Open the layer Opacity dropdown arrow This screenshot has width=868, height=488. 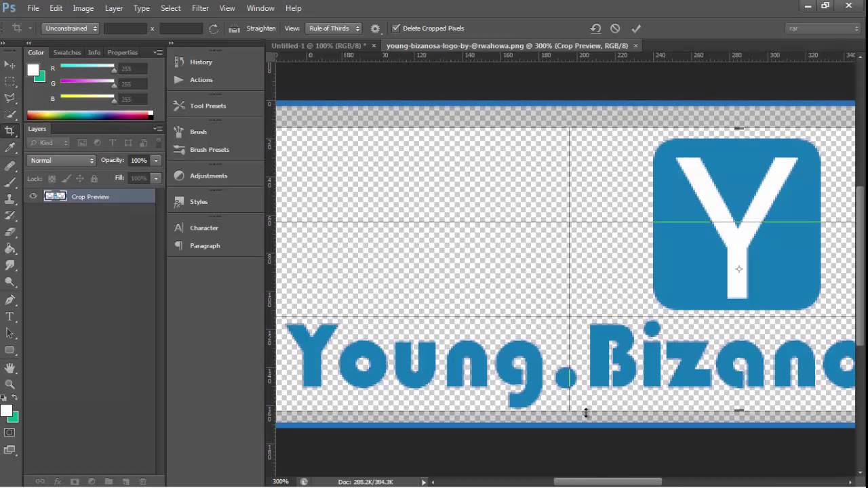(x=156, y=161)
